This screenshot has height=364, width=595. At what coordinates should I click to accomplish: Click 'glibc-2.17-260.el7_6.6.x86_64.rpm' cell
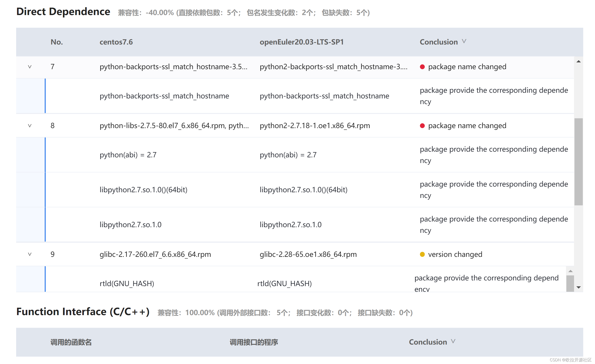pyautogui.click(x=155, y=254)
